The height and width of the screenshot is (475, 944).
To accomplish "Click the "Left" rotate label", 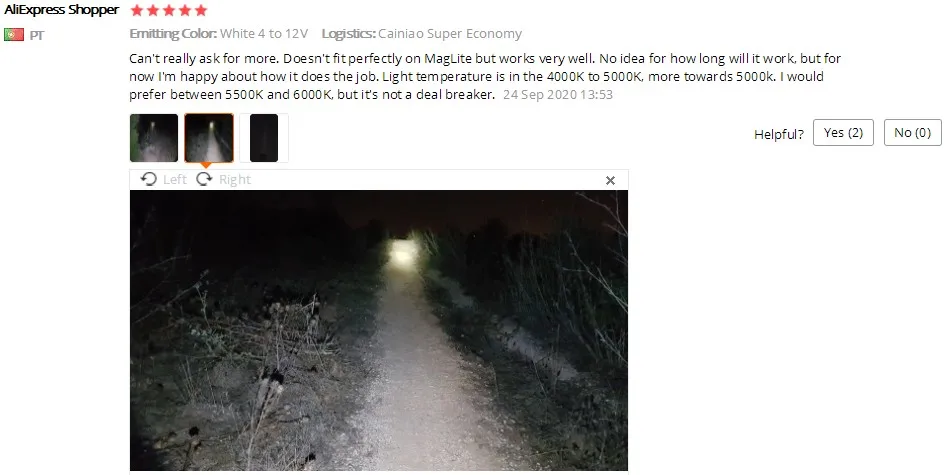I will coord(175,179).
